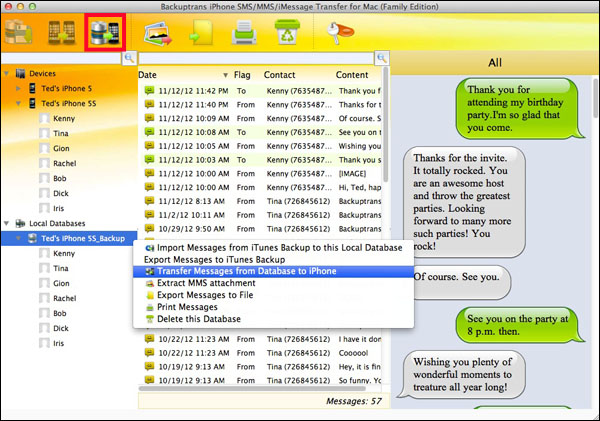Image resolution: width=600 pixels, height=421 pixels.
Task: Choose Export Messages to iTunes Backup
Action: pos(274,259)
